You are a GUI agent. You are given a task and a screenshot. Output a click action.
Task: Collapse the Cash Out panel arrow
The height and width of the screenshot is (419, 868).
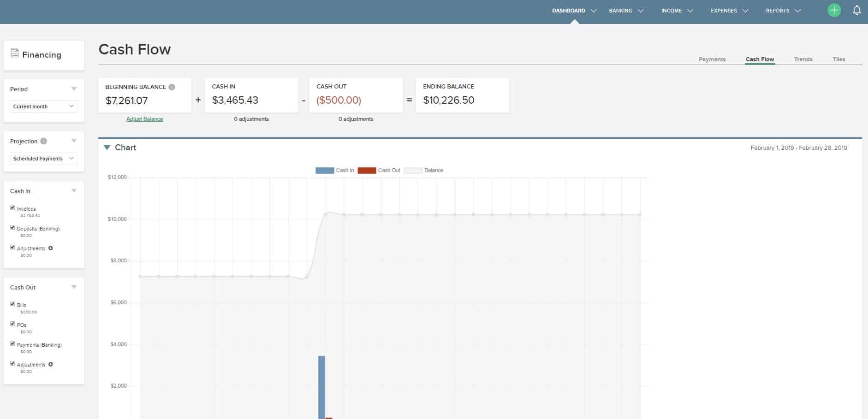[x=74, y=287]
